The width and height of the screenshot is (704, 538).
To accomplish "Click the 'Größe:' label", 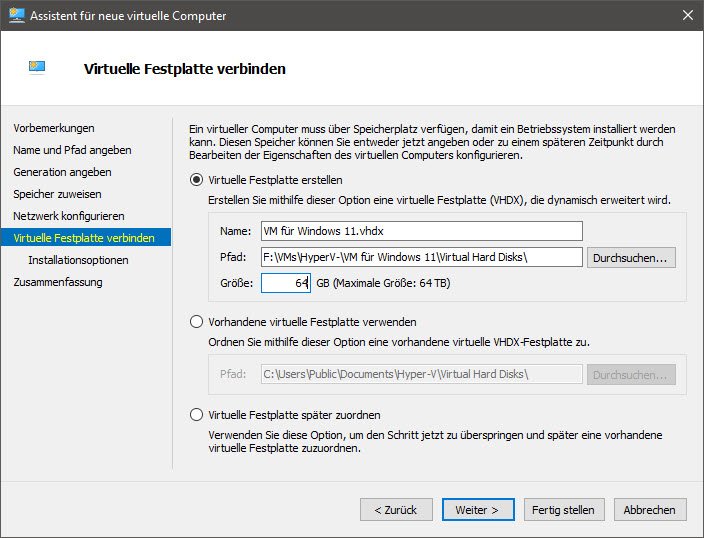I will pyautogui.click(x=236, y=283).
